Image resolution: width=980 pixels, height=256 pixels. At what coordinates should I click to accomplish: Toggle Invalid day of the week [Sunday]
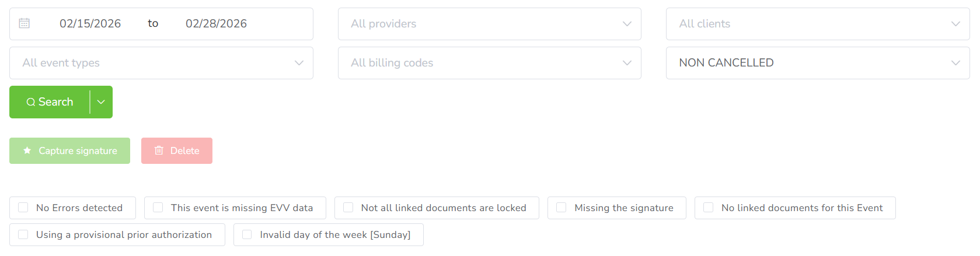(247, 234)
